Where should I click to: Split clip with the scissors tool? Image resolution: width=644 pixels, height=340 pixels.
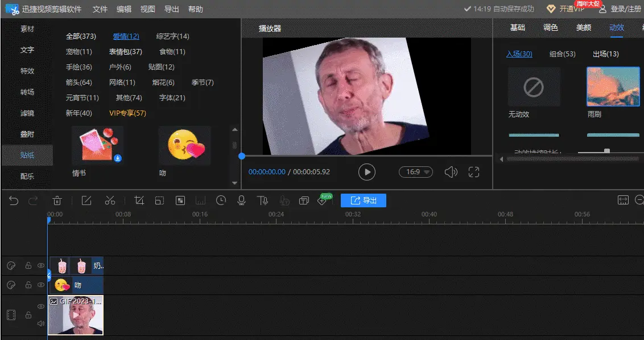point(110,200)
